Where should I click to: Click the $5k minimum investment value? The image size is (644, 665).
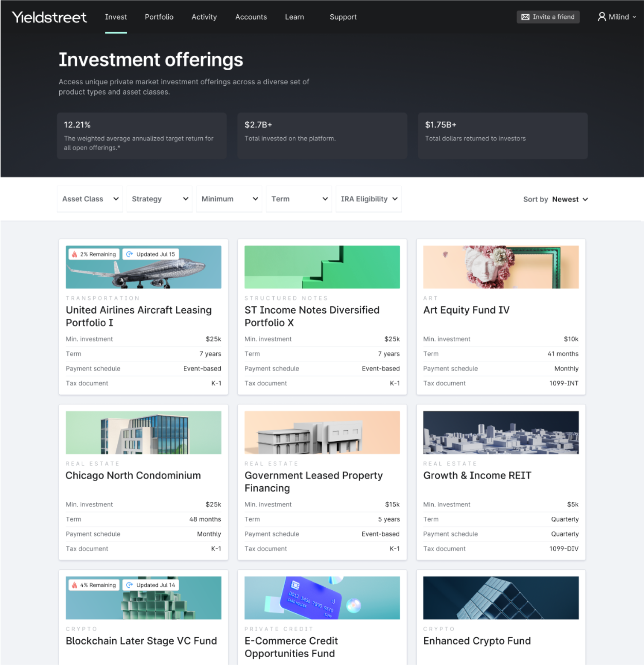click(573, 505)
